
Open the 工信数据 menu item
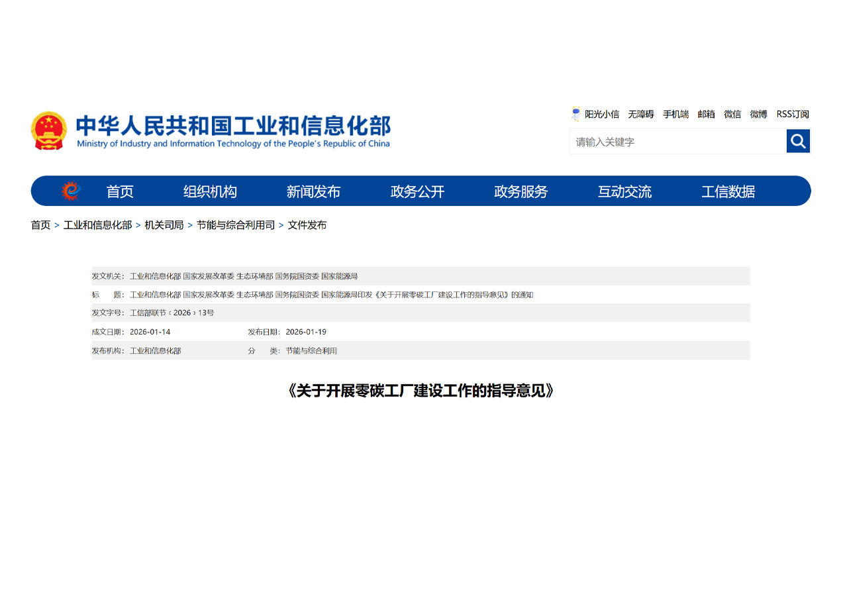(x=728, y=191)
